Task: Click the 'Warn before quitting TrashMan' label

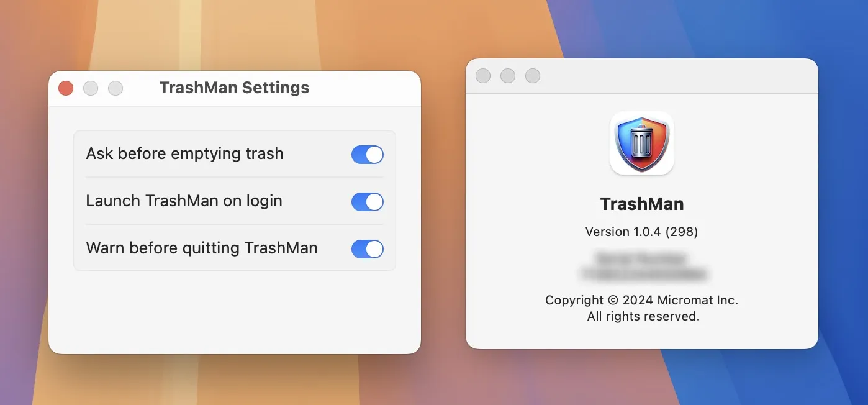Action: click(202, 248)
